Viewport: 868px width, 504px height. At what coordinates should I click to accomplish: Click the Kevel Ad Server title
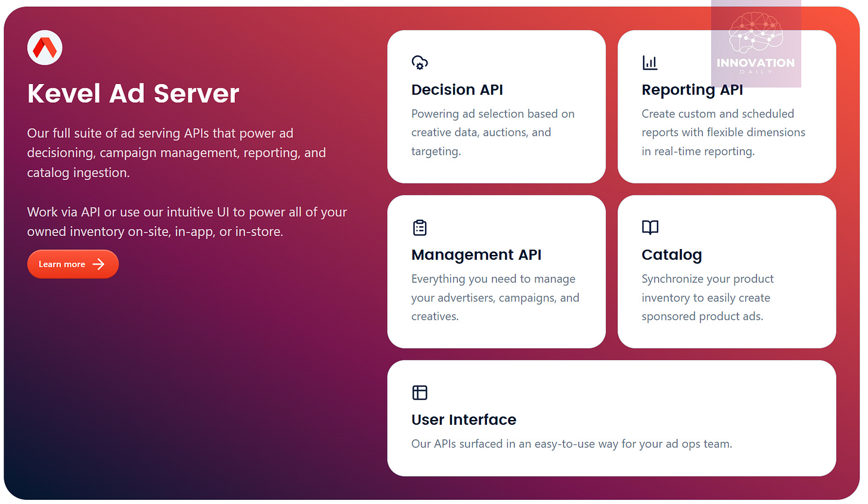pyautogui.click(x=133, y=94)
